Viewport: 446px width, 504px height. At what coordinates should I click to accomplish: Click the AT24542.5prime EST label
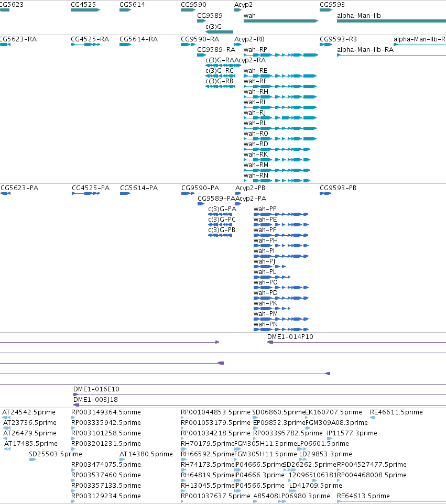pyautogui.click(x=29, y=412)
